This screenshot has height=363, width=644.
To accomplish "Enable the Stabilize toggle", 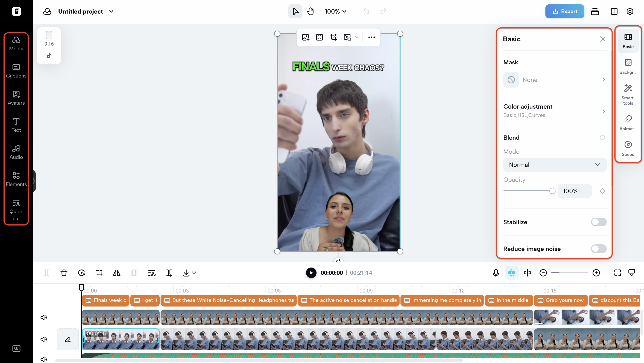I will tap(598, 222).
